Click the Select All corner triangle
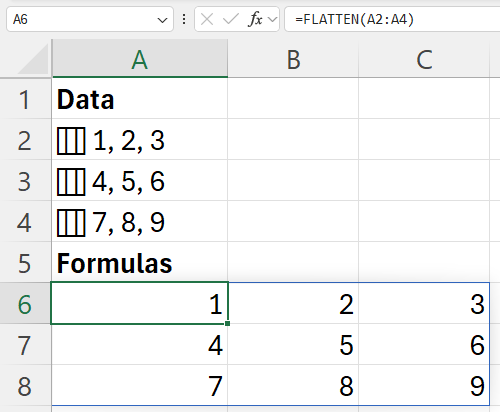This screenshot has width=500, height=412. click(33, 59)
